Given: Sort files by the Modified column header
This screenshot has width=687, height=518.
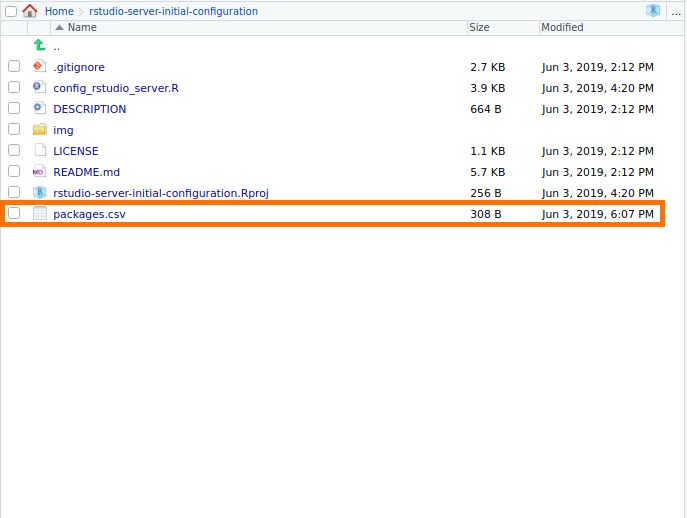Looking at the screenshot, I should coord(612,28).
